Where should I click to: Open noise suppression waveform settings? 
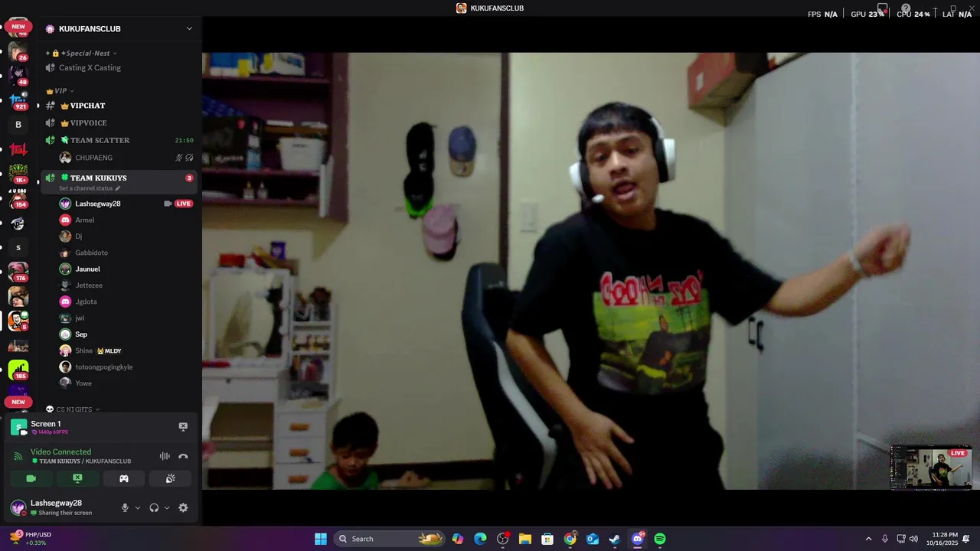click(165, 456)
